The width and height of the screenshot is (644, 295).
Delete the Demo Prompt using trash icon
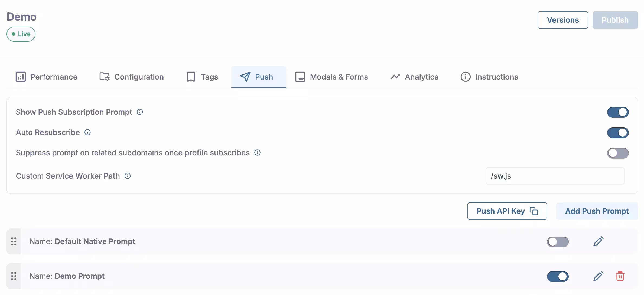click(620, 276)
